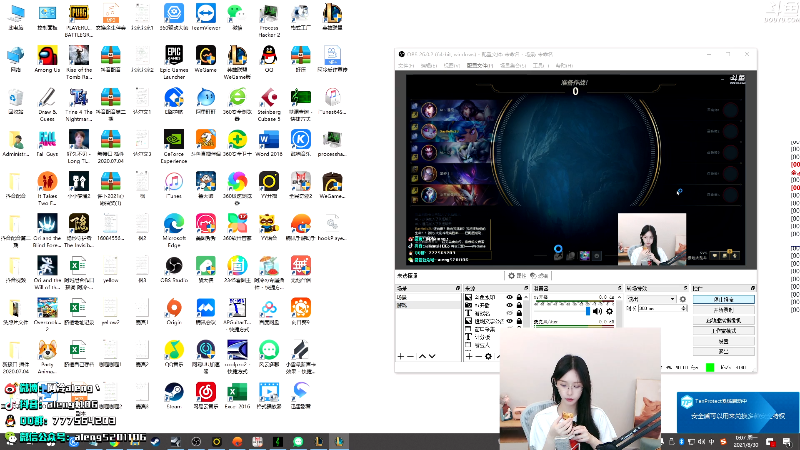800x450 pixels.
Task: Toggle visibility eye of second source row
Action: (509, 305)
